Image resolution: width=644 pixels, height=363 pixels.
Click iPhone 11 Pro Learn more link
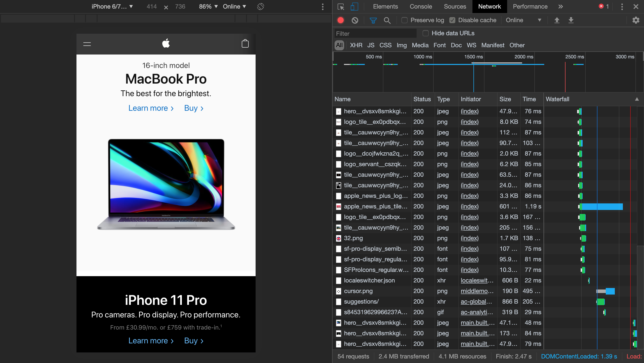tap(151, 341)
